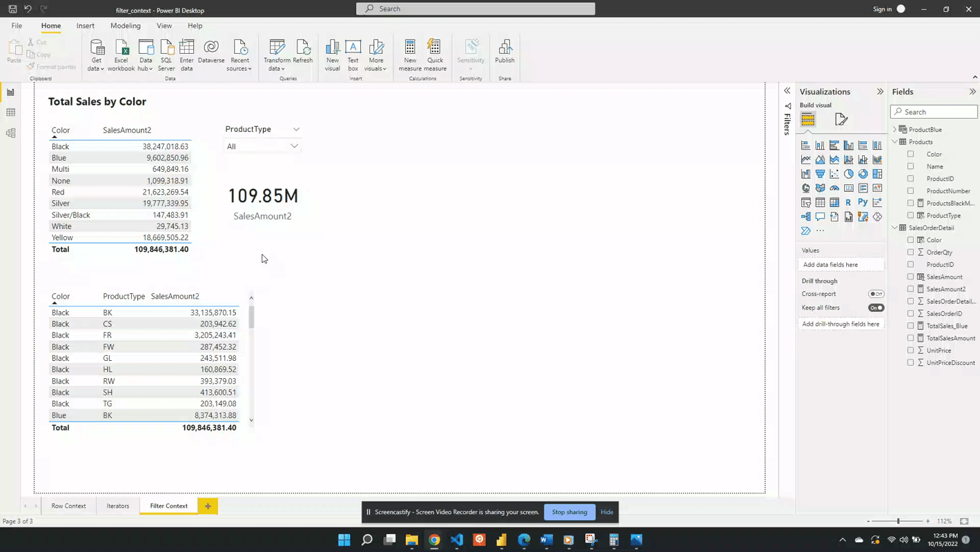
Task: Click the Quick measure icon
Action: tap(435, 48)
